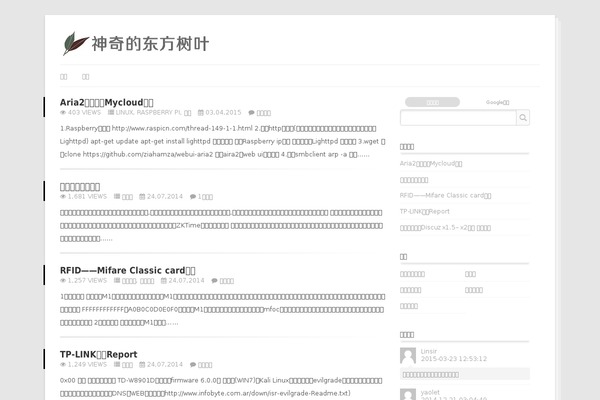Viewport: 600px width, 400px height.
Task: Click category icon of 1,681 views post
Action: tap(117, 197)
